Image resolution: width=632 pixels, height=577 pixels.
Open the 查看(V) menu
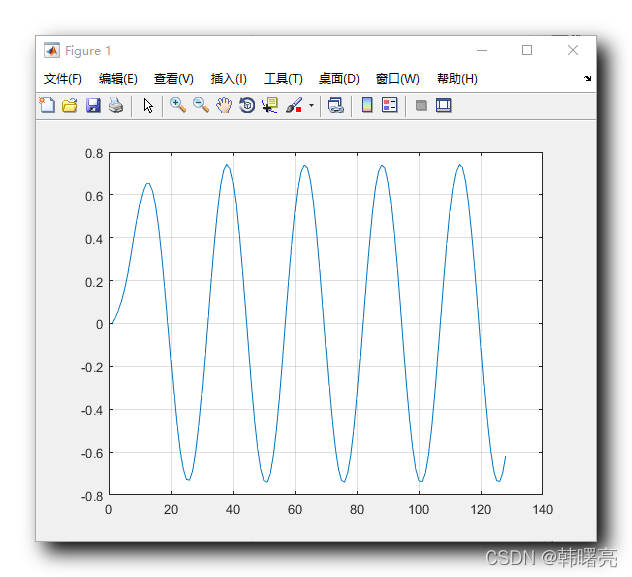(174, 79)
